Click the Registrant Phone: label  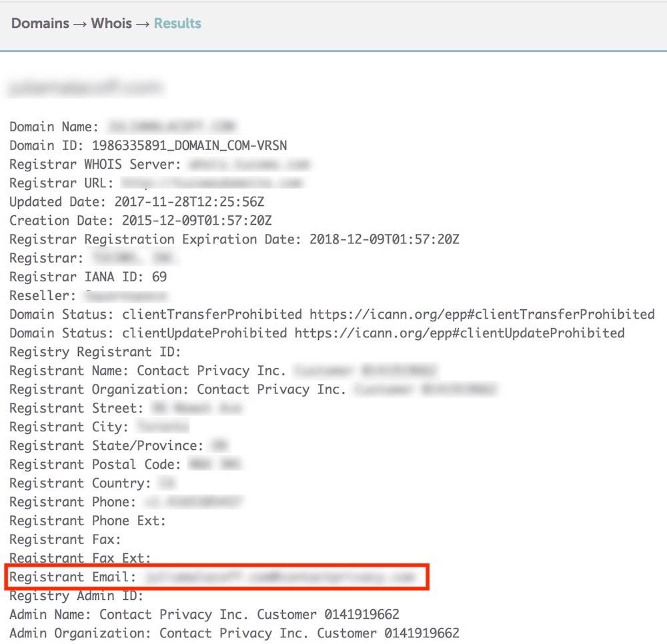click(x=73, y=501)
